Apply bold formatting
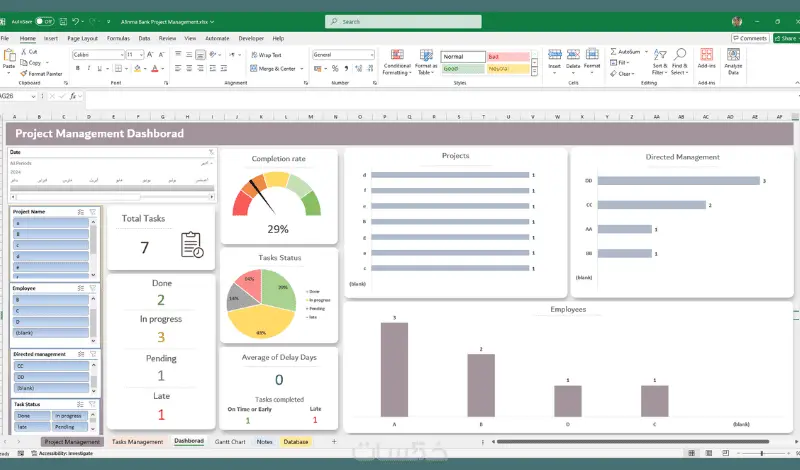 [78, 68]
